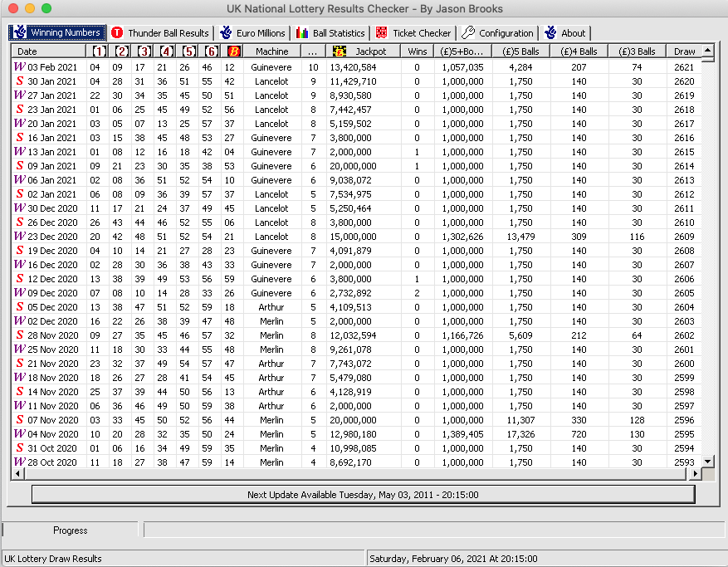Click the Saturday icon for 30 Jan 2021
The height and width of the screenshot is (567, 728).
20,81
